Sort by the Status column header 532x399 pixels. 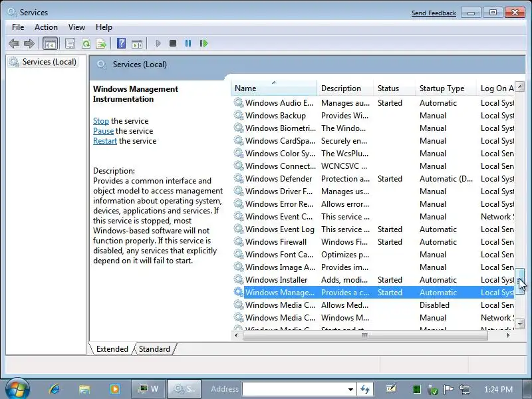tap(394, 88)
